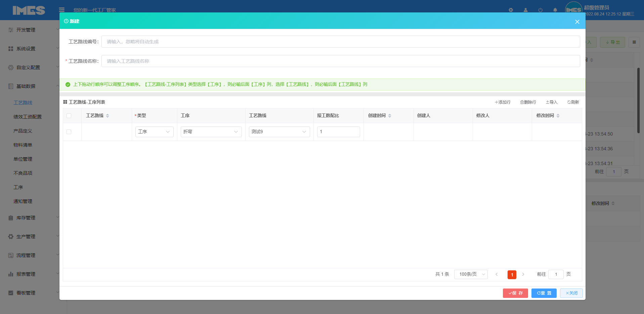
Task: Click the 自定义配置 gear icon
Action: (x=11, y=67)
